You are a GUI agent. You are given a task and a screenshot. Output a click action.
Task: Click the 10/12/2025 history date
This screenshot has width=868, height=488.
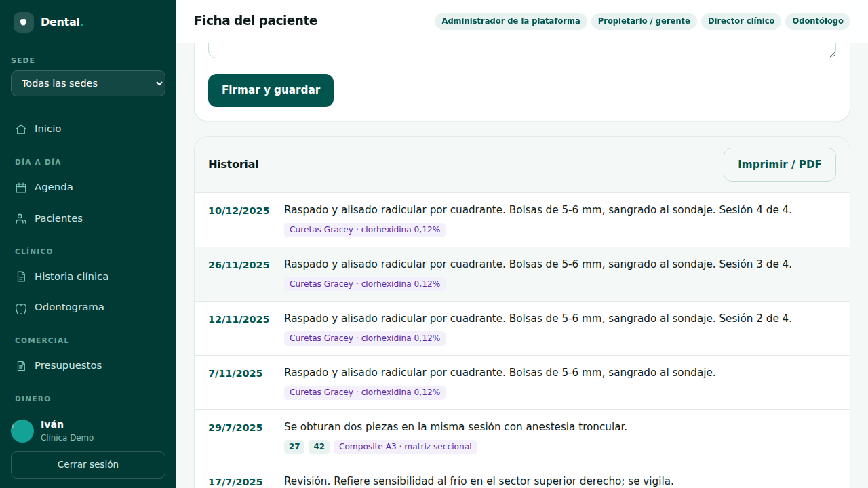pyautogui.click(x=239, y=211)
